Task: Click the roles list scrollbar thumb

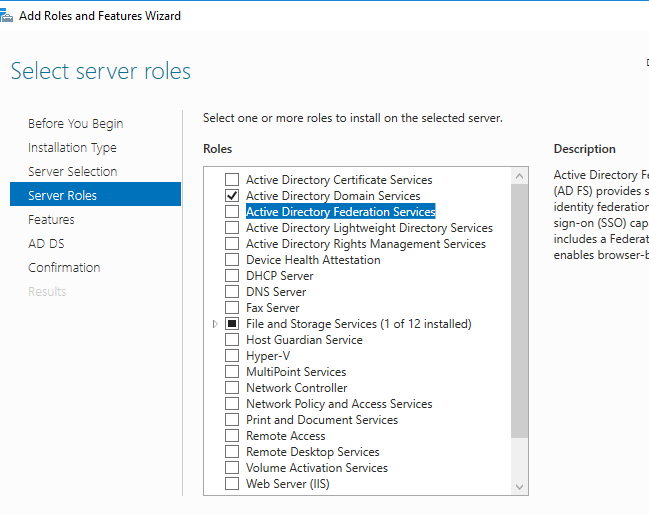Action: (519, 311)
